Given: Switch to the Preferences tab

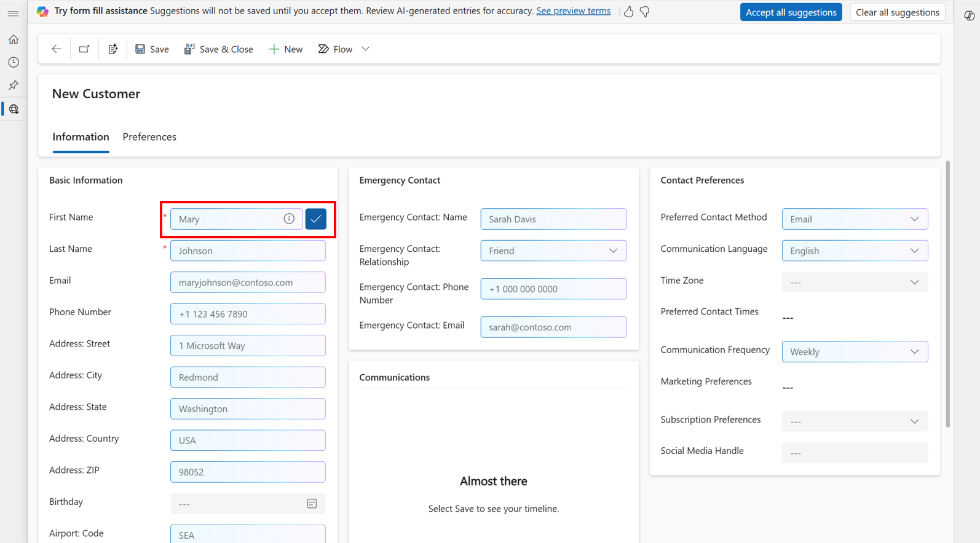Looking at the screenshot, I should (x=149, y=137).
